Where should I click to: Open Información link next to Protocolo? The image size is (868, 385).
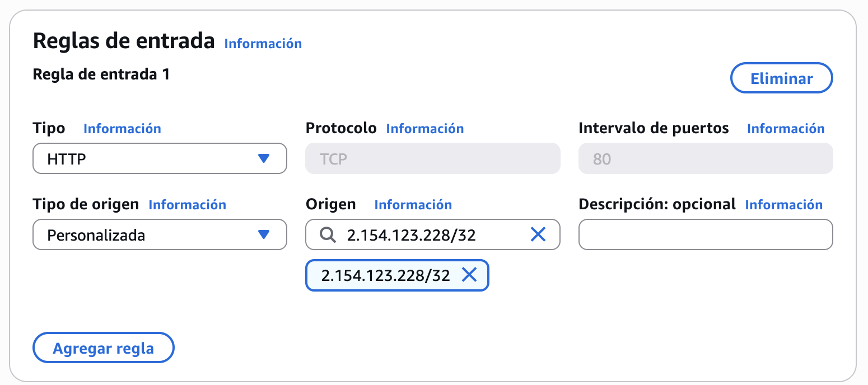click(425, 129)
